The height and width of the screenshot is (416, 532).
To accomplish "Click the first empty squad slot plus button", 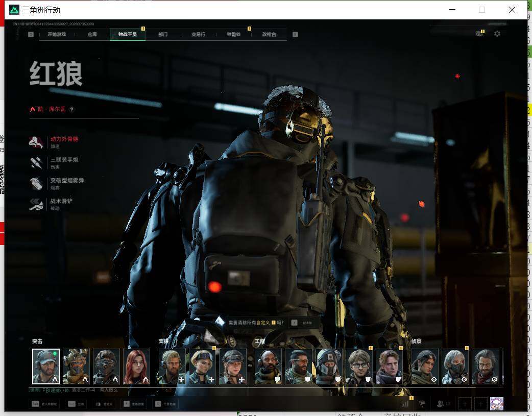I will click(465, 404).
